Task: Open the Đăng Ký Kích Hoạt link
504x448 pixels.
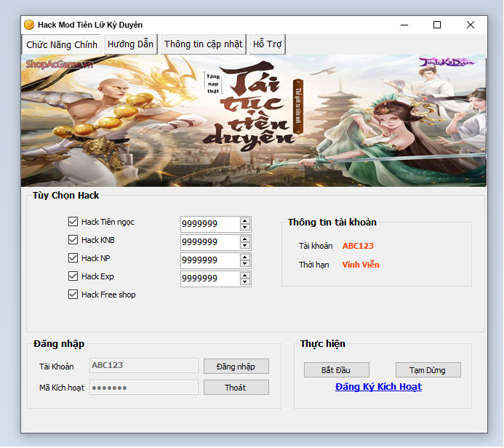Action: coord(378,387)
